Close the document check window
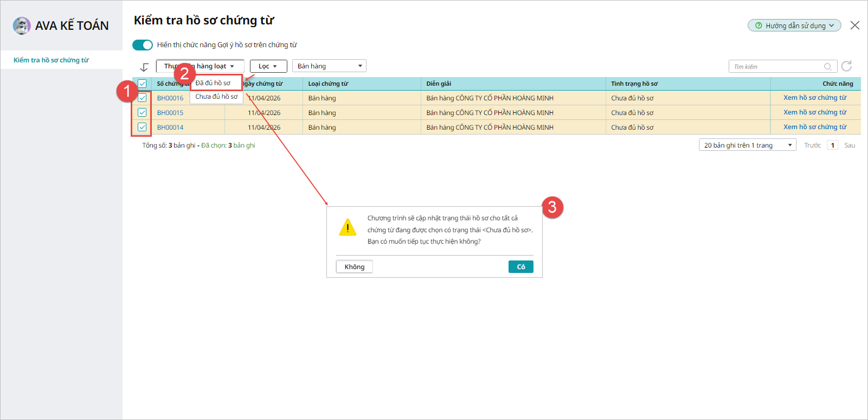The image size is (868, 420). [x=855, y=26]
